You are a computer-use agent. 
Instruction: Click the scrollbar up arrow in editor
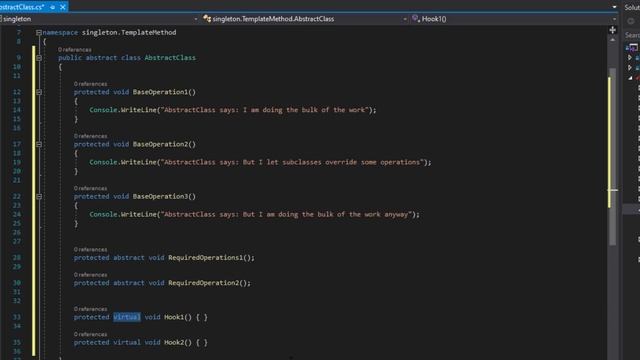tap(612, 40)
